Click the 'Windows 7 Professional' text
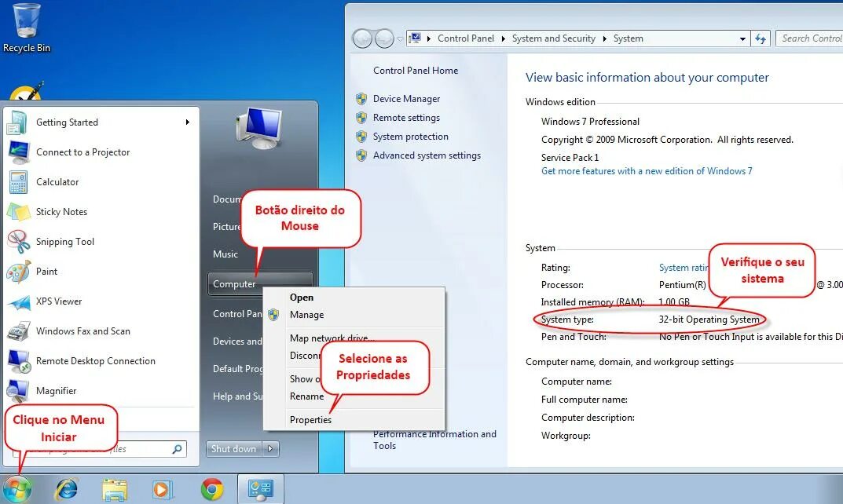 (x=590, y=122)
